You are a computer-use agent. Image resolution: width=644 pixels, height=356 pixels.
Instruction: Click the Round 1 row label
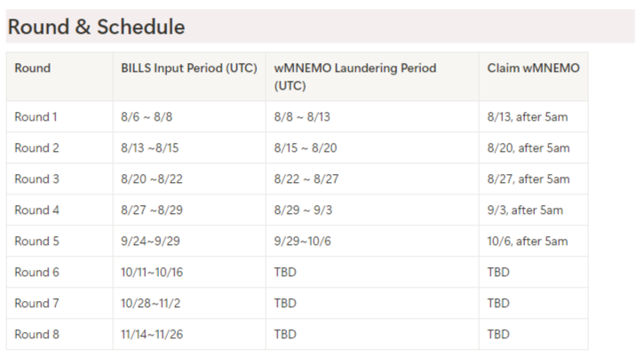(36, 117)
